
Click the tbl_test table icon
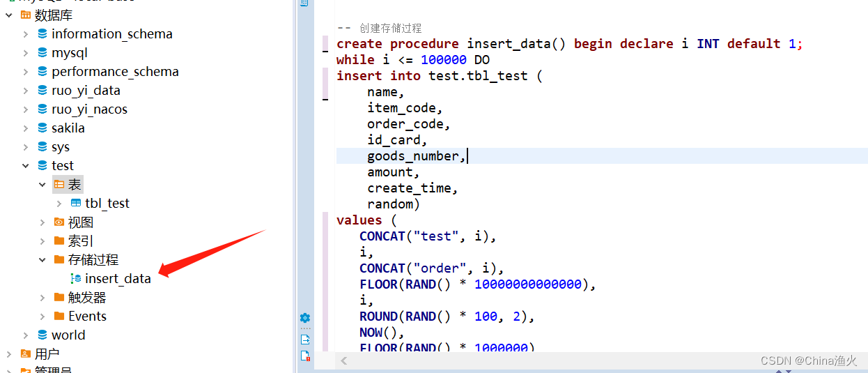pyautogui.click(x=76, y=203)
